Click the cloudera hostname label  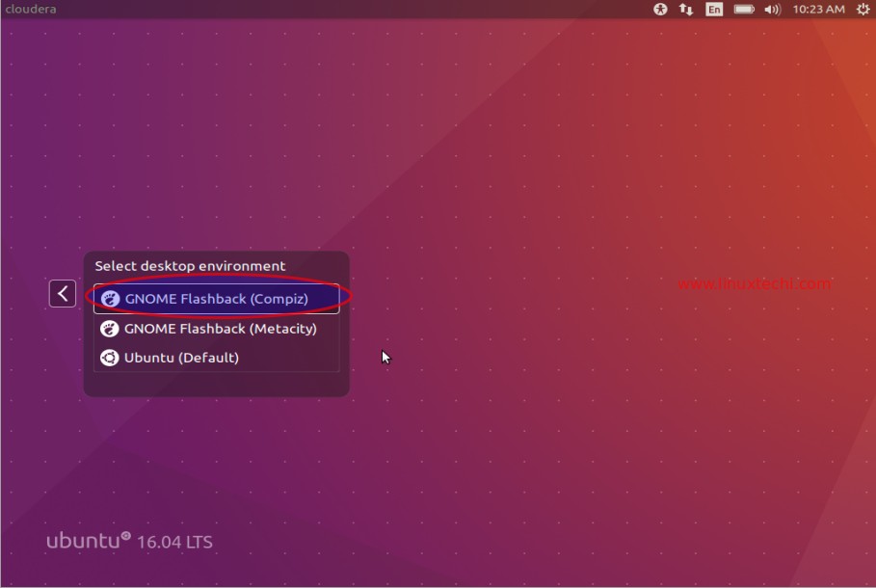tap(29, 9)
